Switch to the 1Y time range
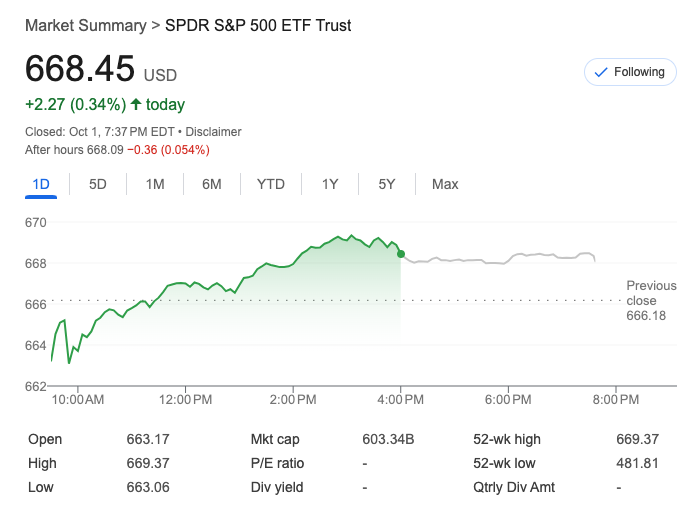Screen dimensions: 694x510 (x=330, y=184)
